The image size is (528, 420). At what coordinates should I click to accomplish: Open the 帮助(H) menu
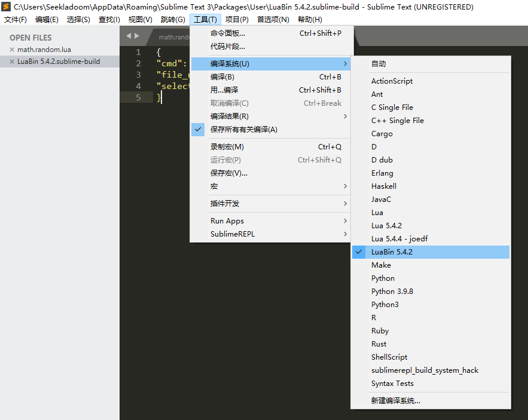(x=310, y=20)
